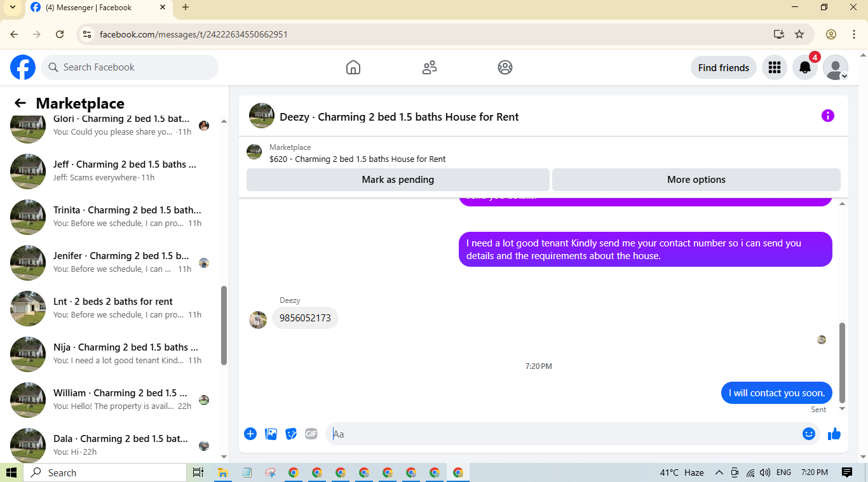868x482 pixels.
Task: Click the "I will contact you soon." message
Action: 776,393
